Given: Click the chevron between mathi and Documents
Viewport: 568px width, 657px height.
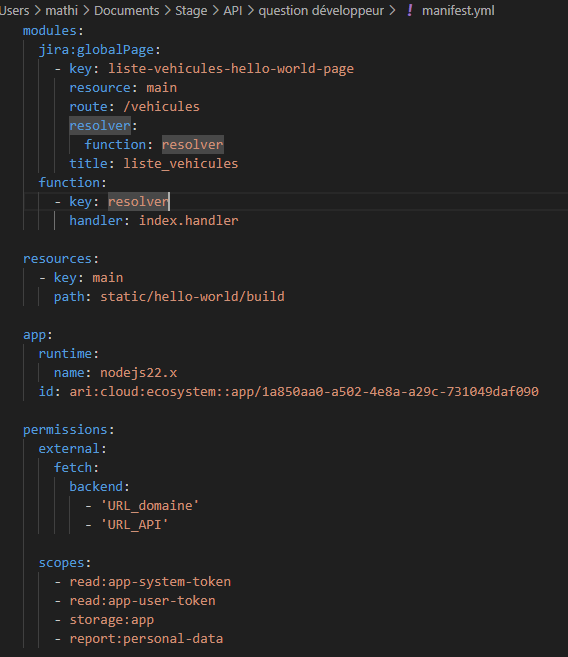Looking at the screenshot, I should [86, 10].
